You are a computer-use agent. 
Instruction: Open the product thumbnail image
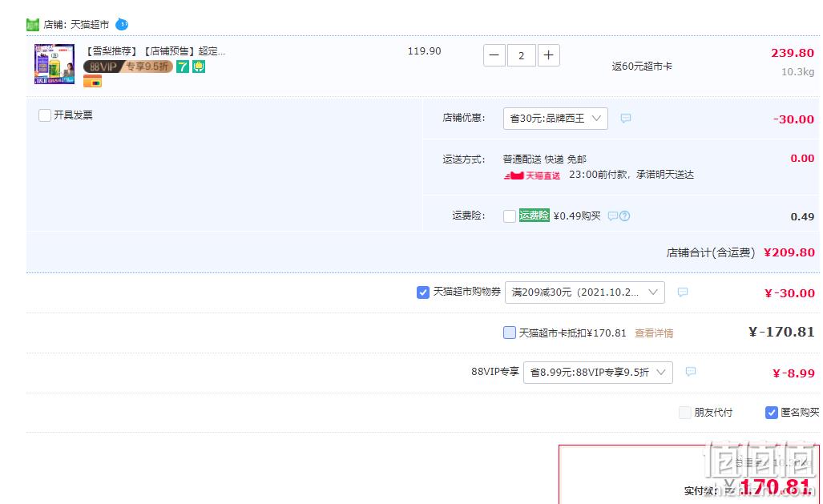(x=54, y=64)
